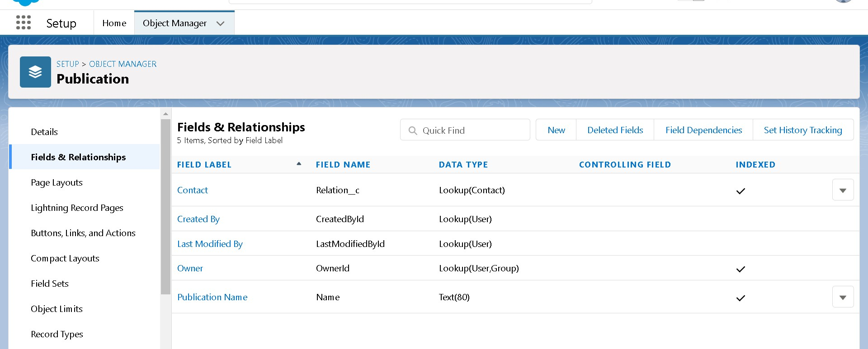Click the Indexed column header

755,165
